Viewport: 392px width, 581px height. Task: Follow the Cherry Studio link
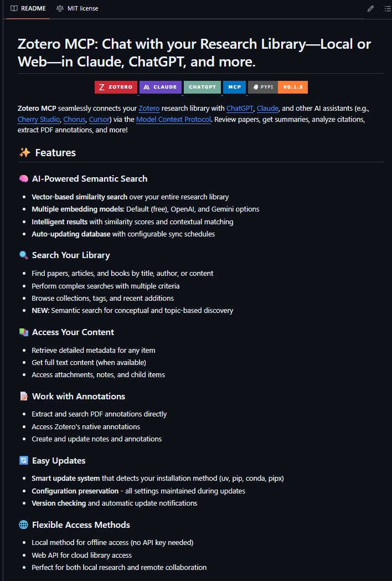pos(39,119)
